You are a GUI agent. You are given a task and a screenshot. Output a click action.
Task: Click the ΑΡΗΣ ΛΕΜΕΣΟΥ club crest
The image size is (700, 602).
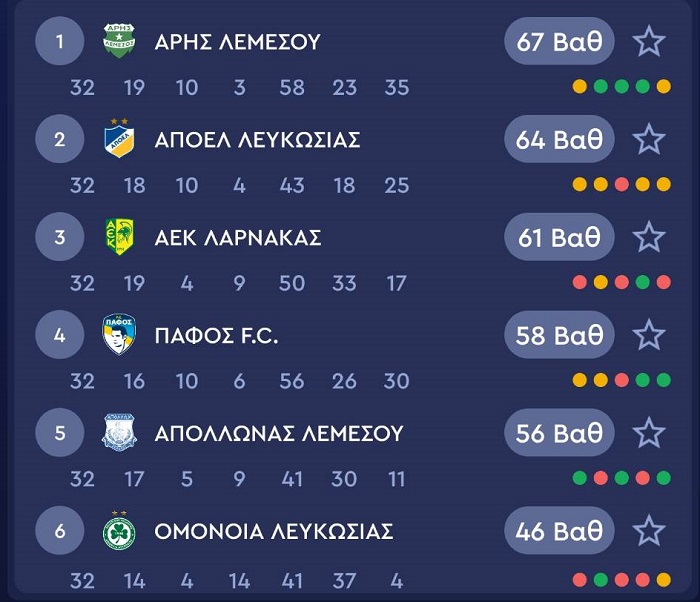pyautogui.click(x=119, y=42)
